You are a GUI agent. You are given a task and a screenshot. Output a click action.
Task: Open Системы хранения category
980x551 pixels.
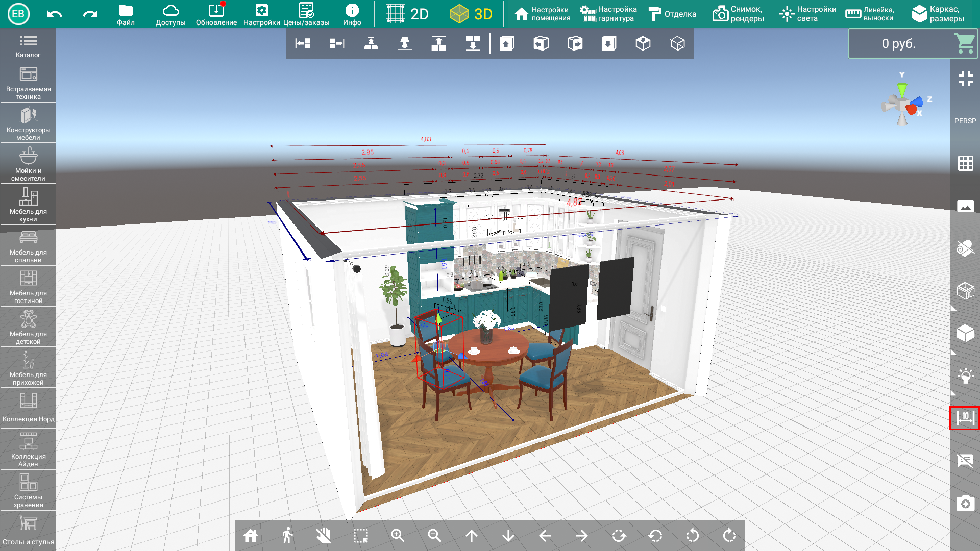click(x=28, y=490)
